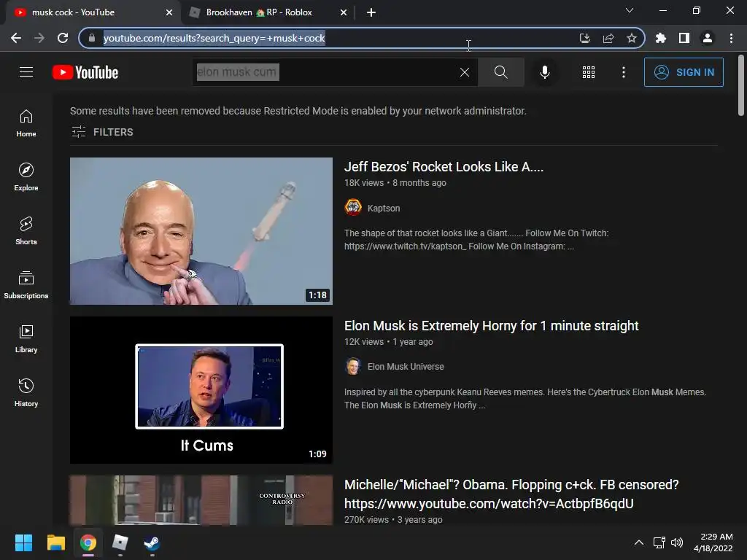Open Library in the sidebar
Screen dimensions: 747x560
pos(26,338)
